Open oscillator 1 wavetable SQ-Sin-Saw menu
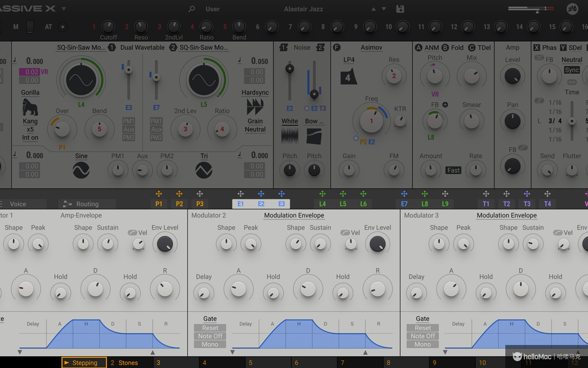This screenshot has width=588, height=368. tap(81, 47)
